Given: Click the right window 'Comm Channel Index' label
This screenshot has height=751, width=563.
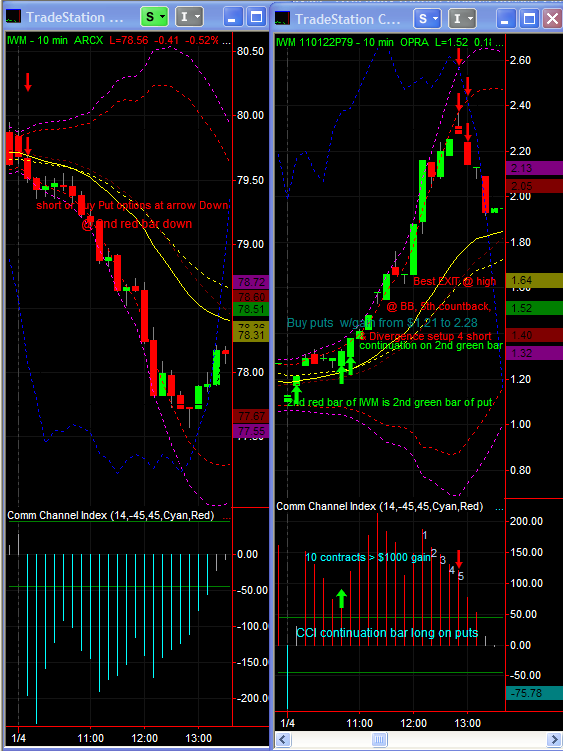Looking at the screenshot, I should 379,506.
